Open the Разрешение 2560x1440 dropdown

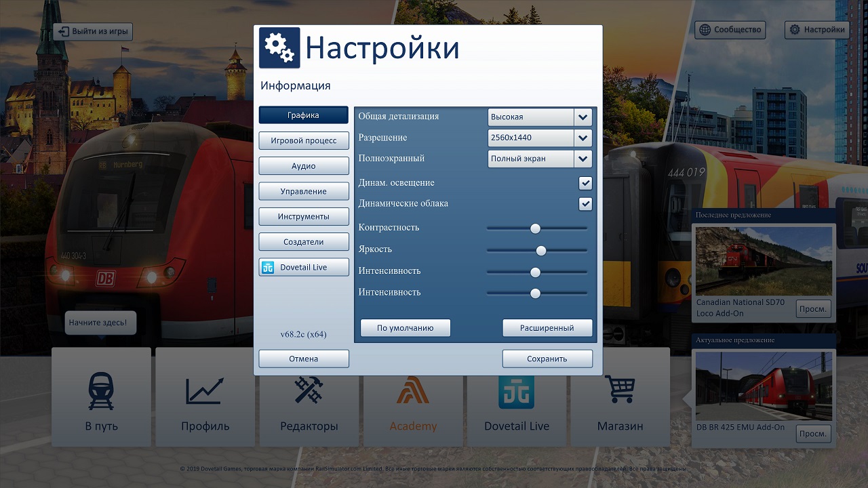point(583,138)
